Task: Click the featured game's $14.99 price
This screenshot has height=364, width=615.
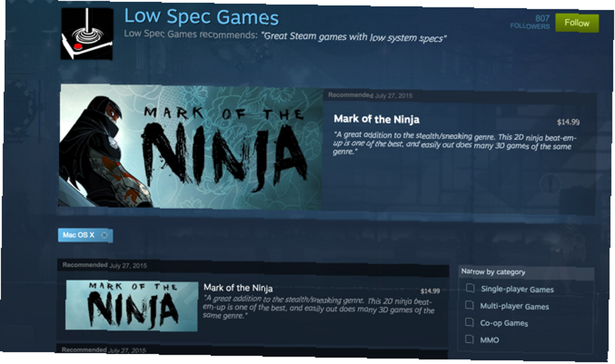Action: coord(568,122)
